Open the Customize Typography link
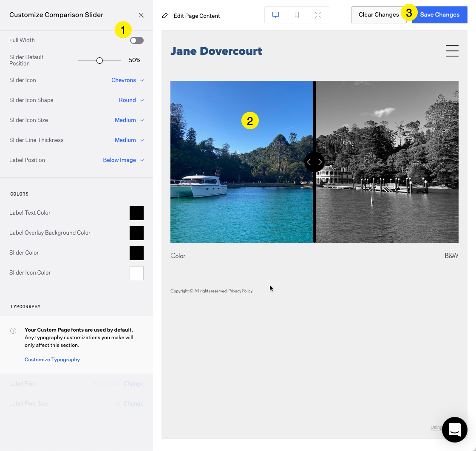 52,359
